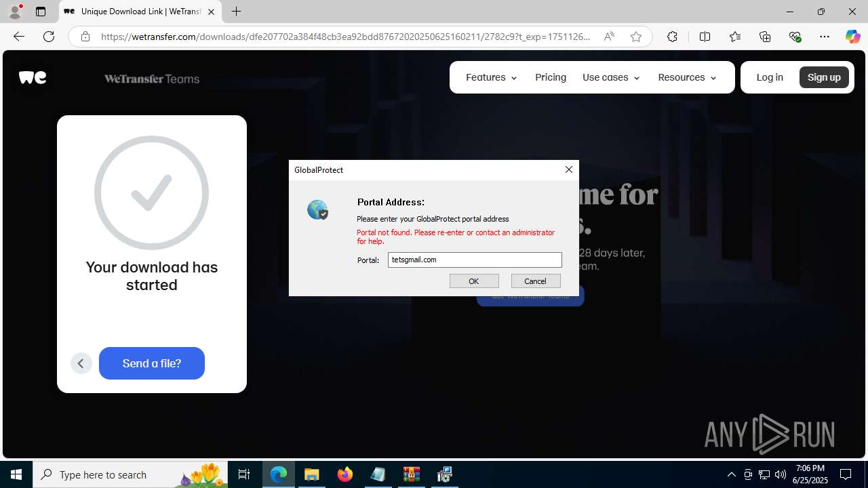Open the taskbar clock and date
The image size is (868, 488).
(x=810, y=474)
